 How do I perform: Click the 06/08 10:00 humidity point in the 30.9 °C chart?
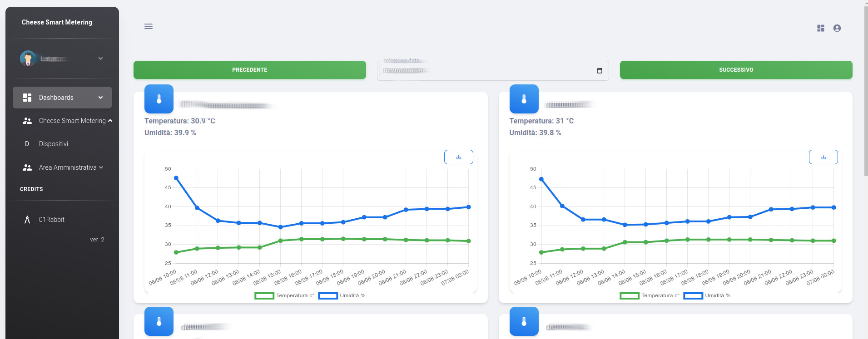tap(176, 178)
